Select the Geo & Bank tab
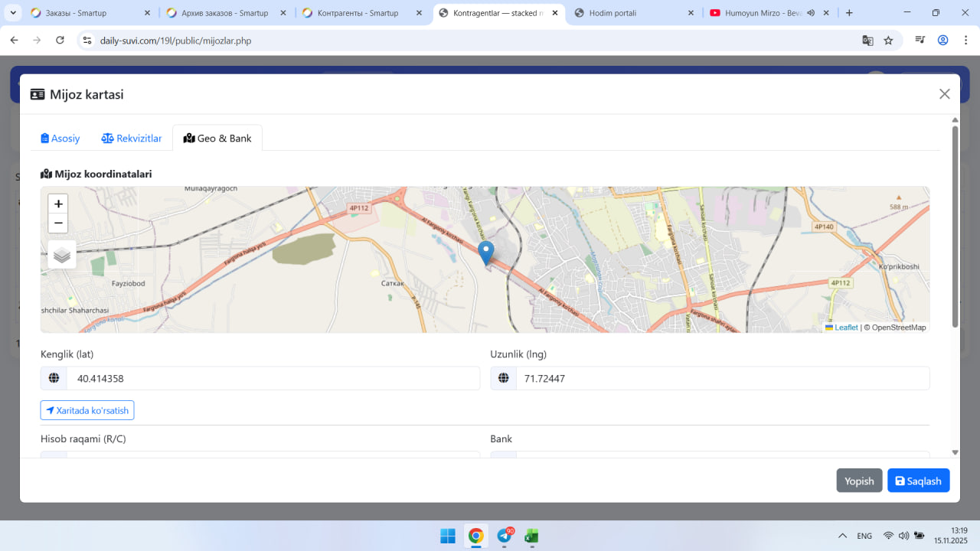This screenshot has height=551, width=980. coord(217,139)
